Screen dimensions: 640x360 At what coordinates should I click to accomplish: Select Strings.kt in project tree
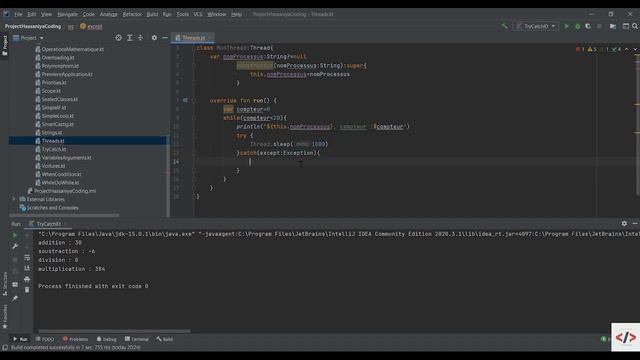[52, 133]
